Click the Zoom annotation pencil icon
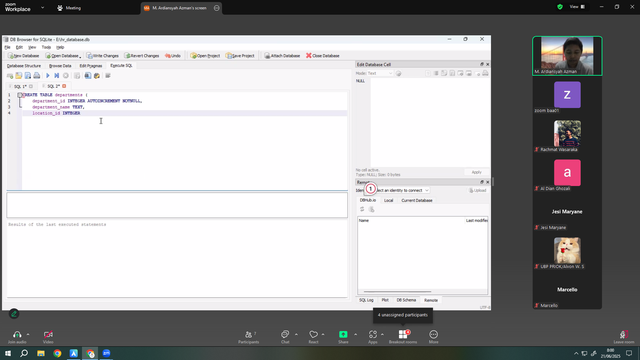Image resolution: width=640 pixels, height=360 pixels. (x=14, y=313)
